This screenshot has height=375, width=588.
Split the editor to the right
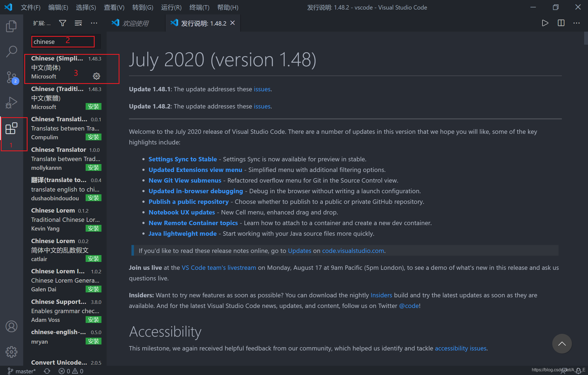tap(561, 23)
